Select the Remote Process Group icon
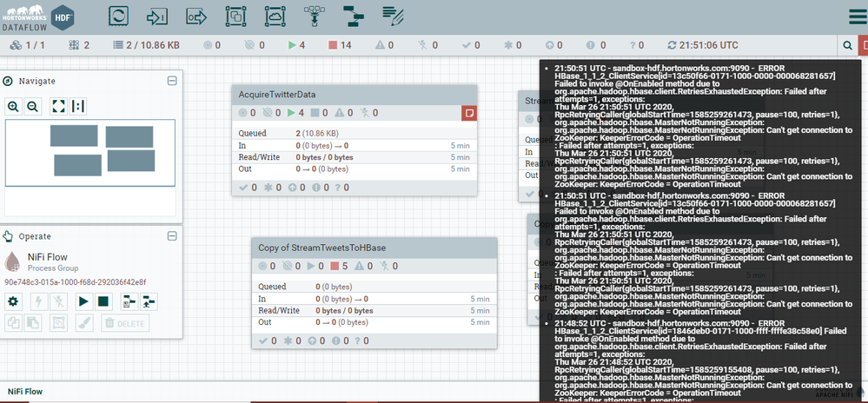Screen dimensions: 868x403 point(275,17)
